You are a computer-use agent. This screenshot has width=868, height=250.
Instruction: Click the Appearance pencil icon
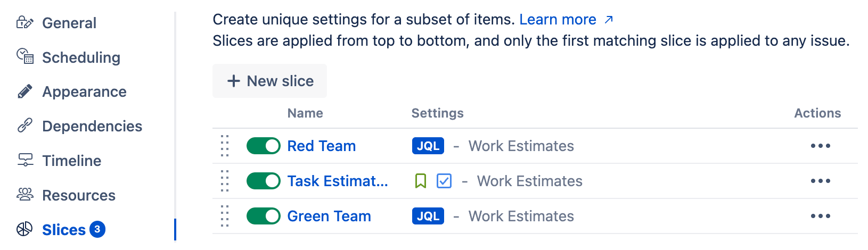[x=25, y=91]
